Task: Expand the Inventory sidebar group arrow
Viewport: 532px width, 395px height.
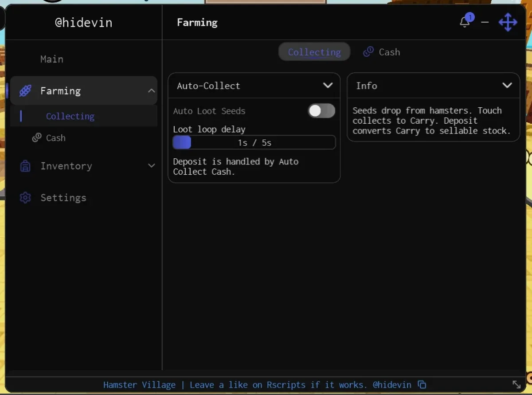Action: [x=151, y=166]
